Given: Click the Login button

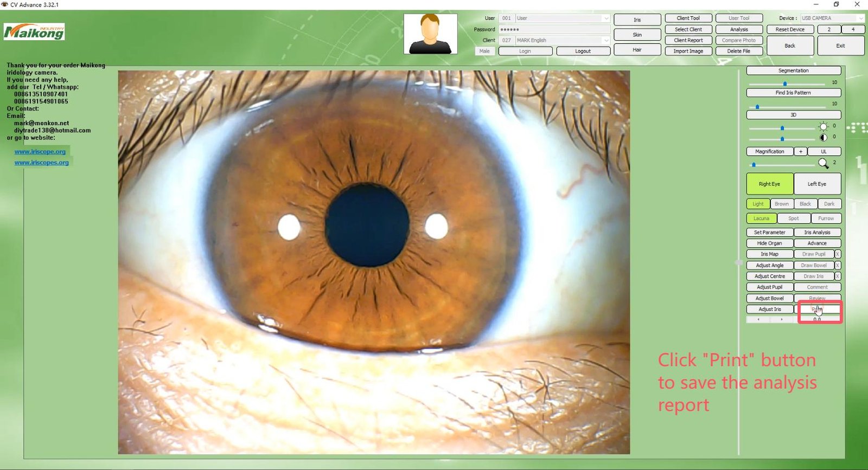Looking at the screenshot, I should tap(525, 51).
